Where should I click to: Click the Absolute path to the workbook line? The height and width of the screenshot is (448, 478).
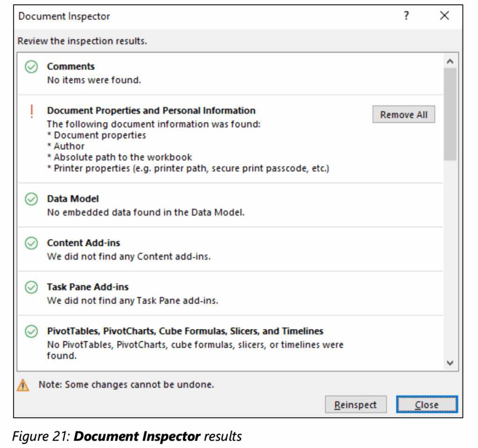tap(120, 157)
